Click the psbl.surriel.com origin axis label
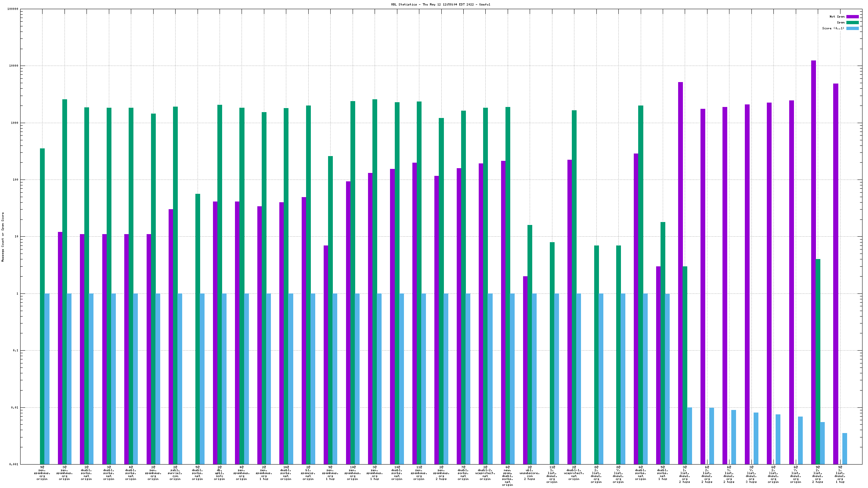 [175, 473]
